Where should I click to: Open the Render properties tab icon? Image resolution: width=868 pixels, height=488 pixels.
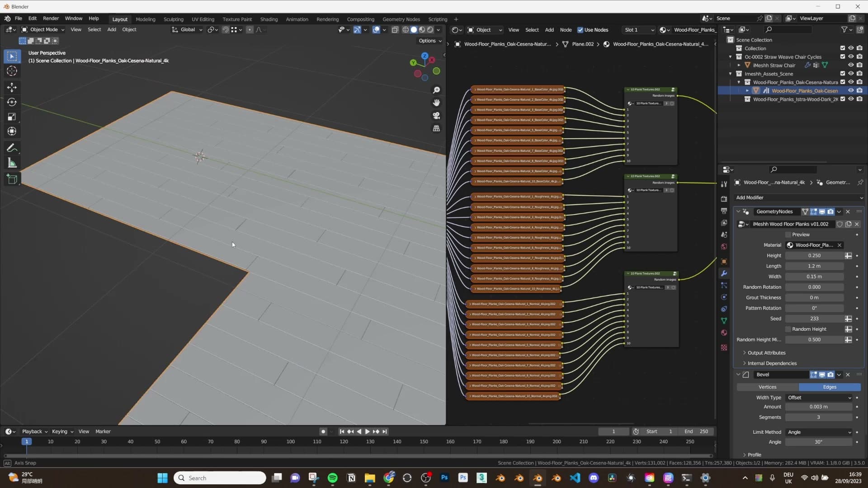(724, 199)
